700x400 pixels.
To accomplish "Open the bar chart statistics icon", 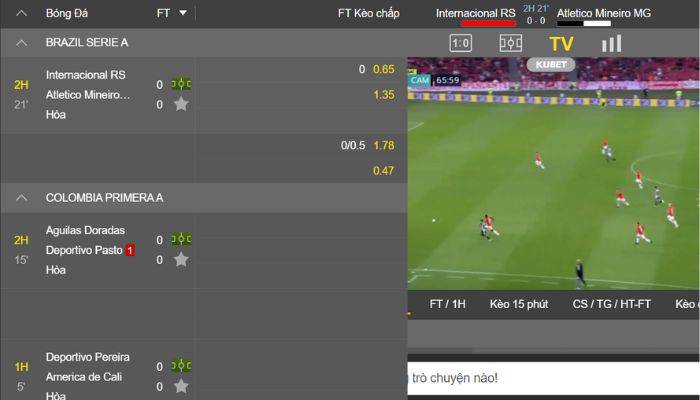I will tap(611, 43).
